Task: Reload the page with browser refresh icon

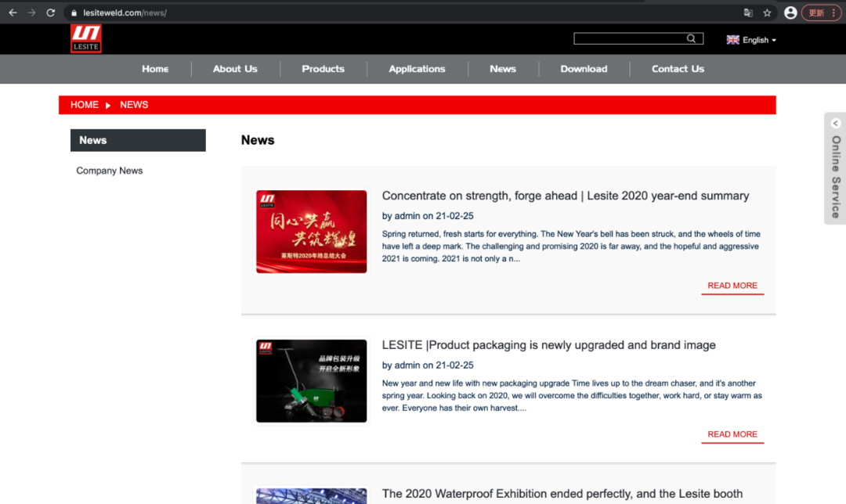Action: point(51,13)
